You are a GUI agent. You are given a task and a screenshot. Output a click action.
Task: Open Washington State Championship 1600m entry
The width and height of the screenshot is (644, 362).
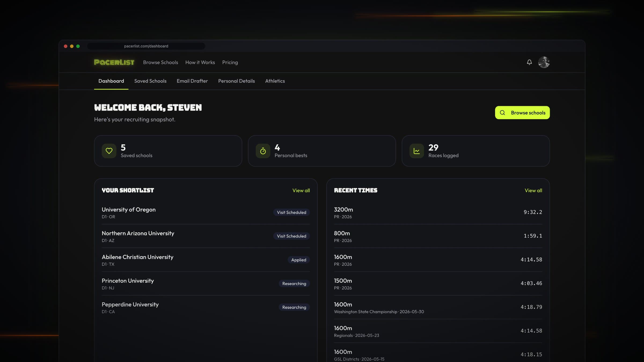tap(438, 307)
